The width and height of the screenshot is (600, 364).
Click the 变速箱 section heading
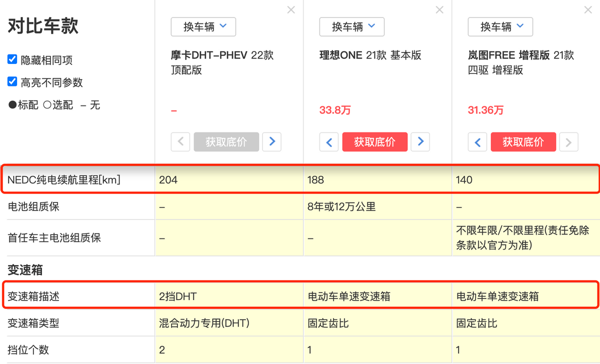(25, 270)
